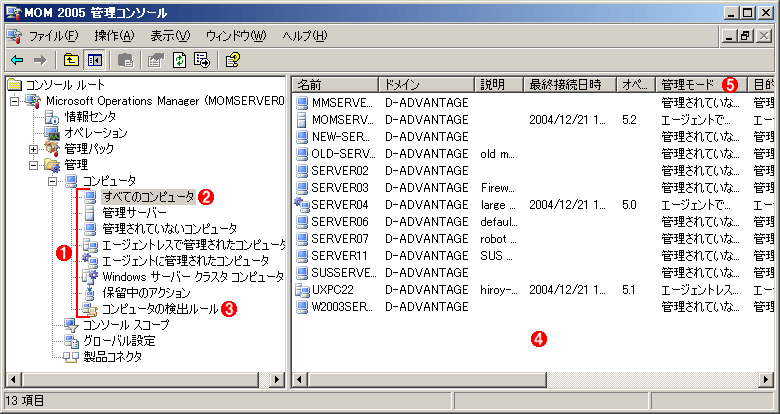
Task: Sort list by 最終接続日時 column header
Action: pos(570,85)
